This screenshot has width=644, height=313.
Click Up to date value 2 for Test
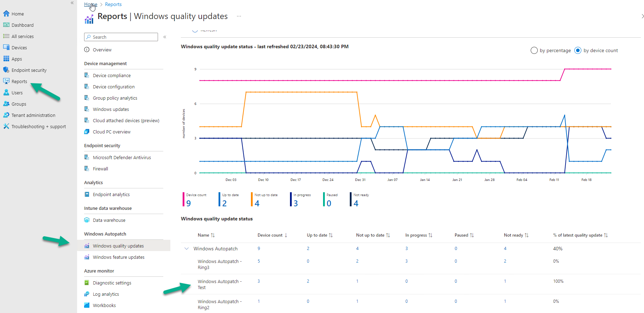[x=308, y=281]
